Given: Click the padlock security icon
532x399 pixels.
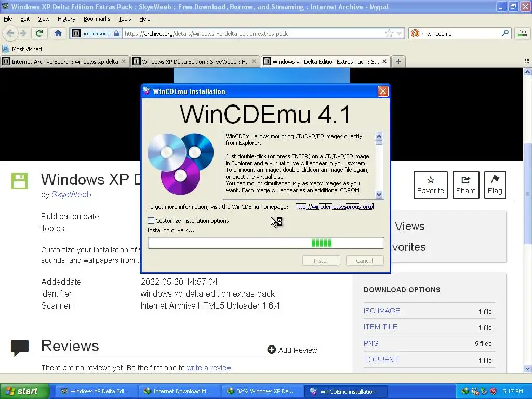Looking at the screenshot, I should point(116,33).
